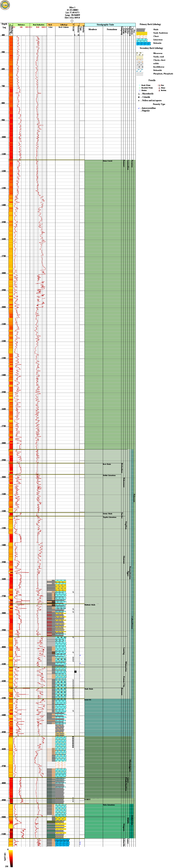
Task: Click the Brackish Water color swatch
Action: pos(140,88)
